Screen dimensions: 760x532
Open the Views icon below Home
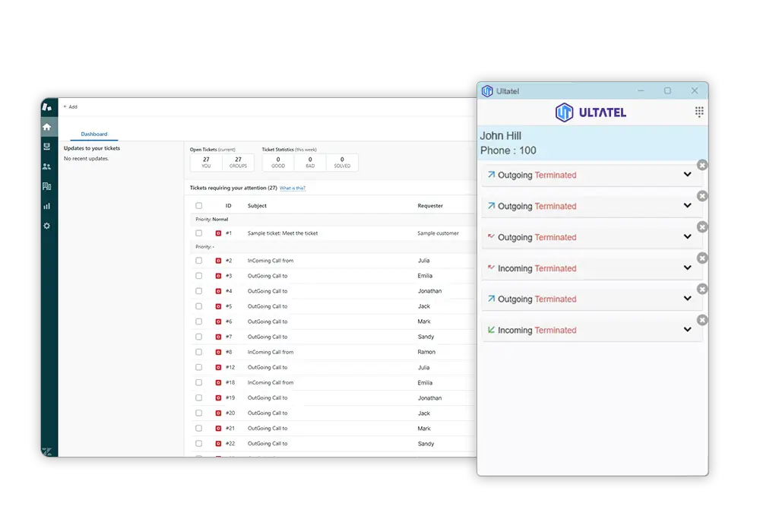coord(47,147)
